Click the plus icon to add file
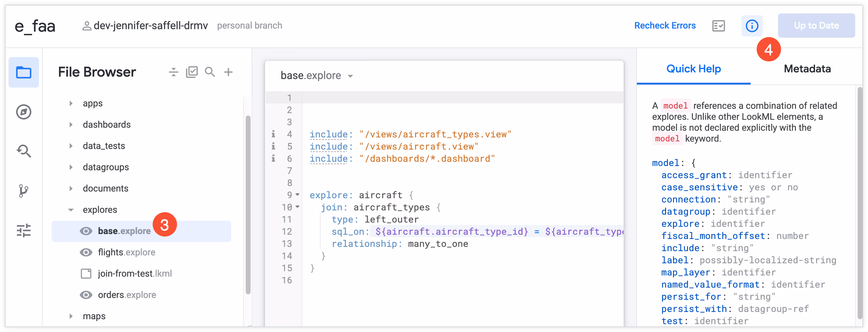This screenshot has width=868, height=332. click(x=228, y=72)
